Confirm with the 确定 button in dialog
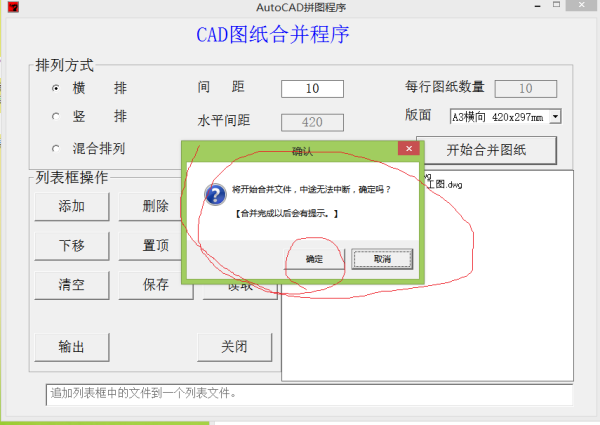 315,259
